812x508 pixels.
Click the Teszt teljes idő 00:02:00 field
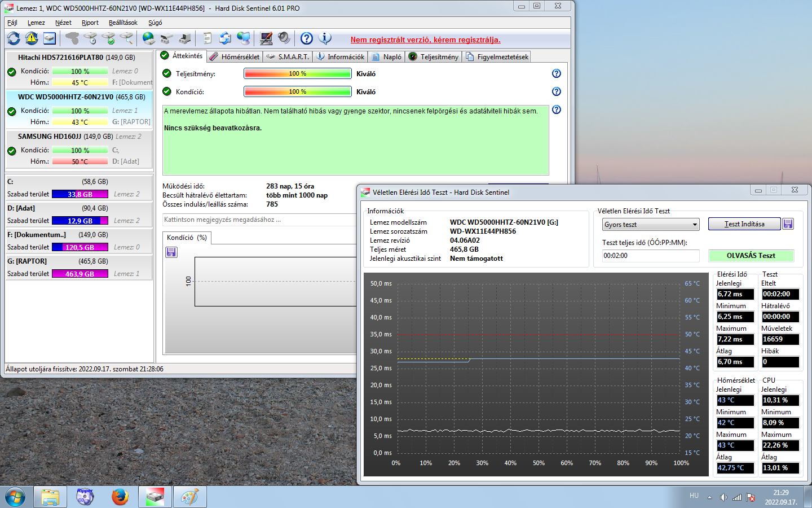pos(651,256)
